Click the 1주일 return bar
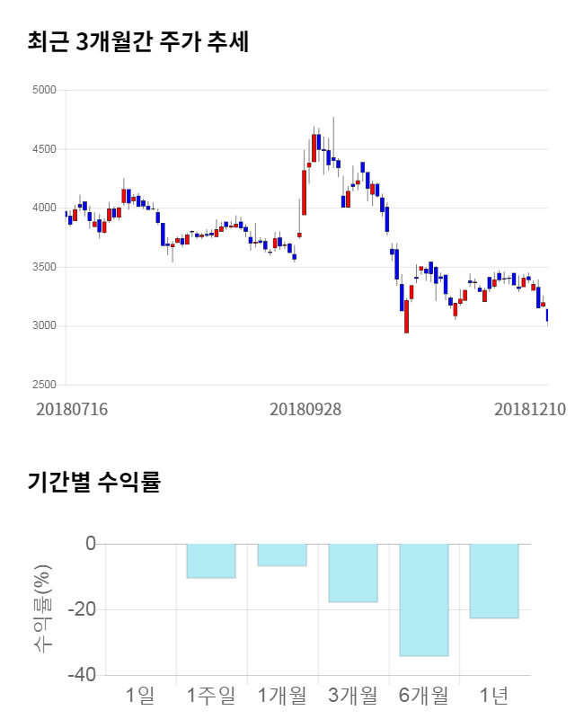 [x=211, y=561]
